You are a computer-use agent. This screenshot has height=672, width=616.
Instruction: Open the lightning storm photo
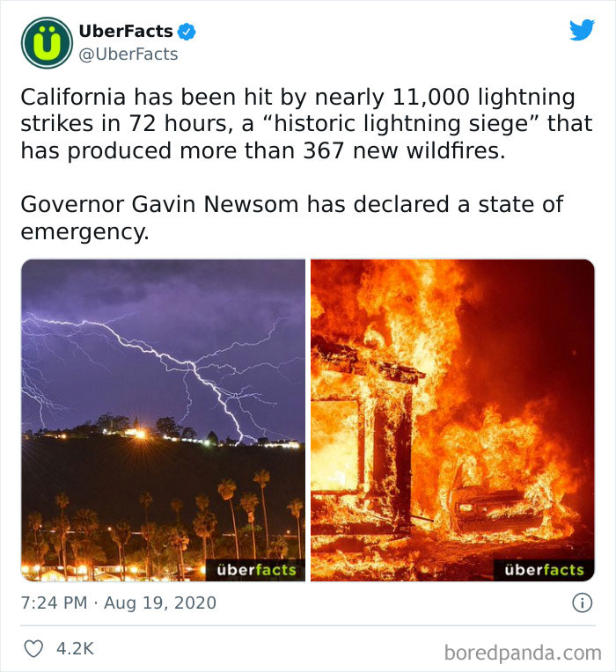(163, 369)
